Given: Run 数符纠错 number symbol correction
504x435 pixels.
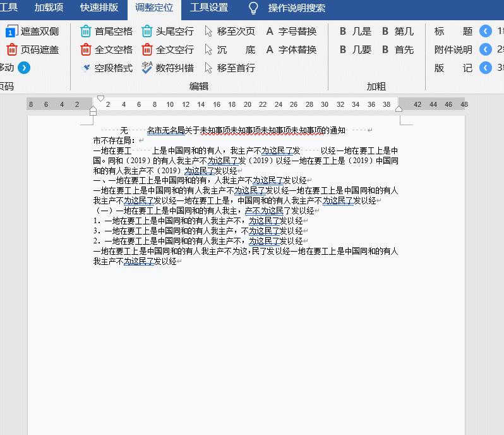Looking at the screenshot, I should [x=167, y=68].
